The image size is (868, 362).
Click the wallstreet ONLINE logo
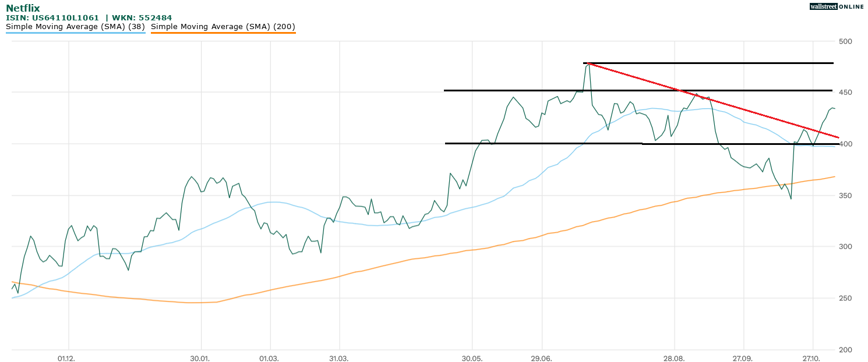point(837,6)
